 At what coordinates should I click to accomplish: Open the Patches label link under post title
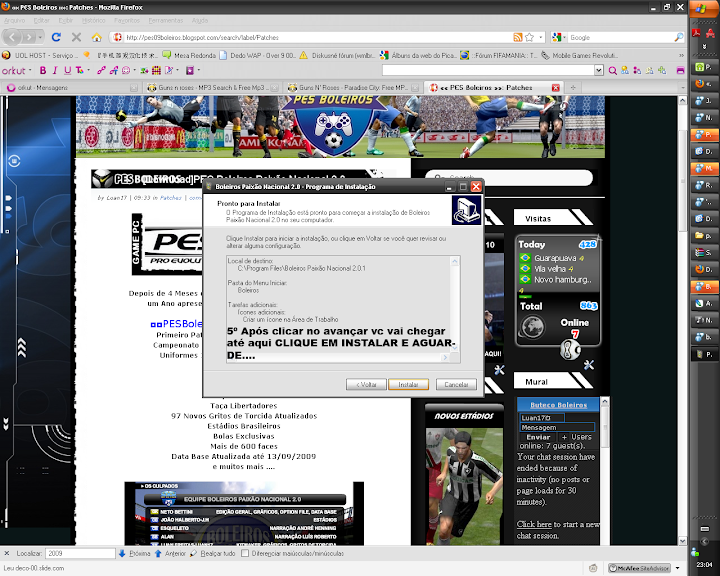point(170,198)
